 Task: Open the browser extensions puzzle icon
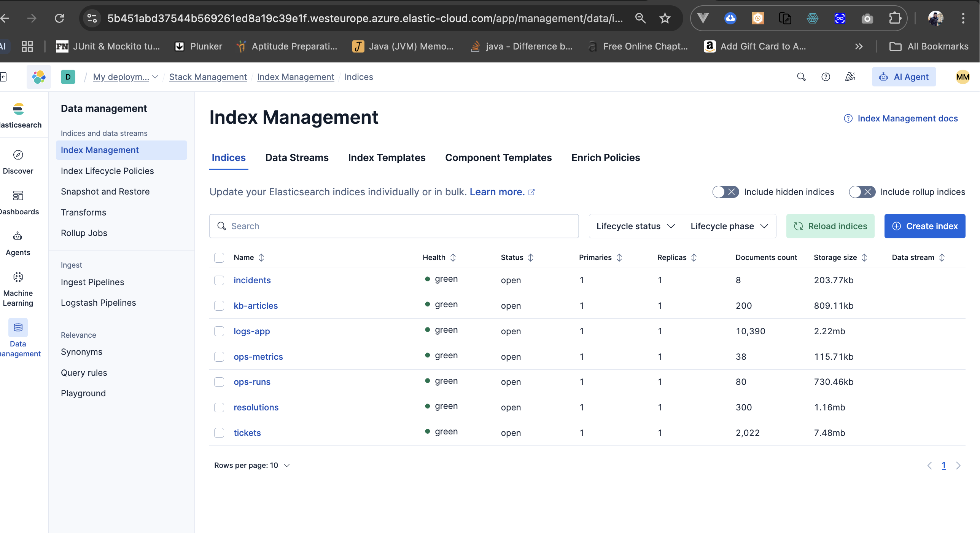click(x=895, y=18)
